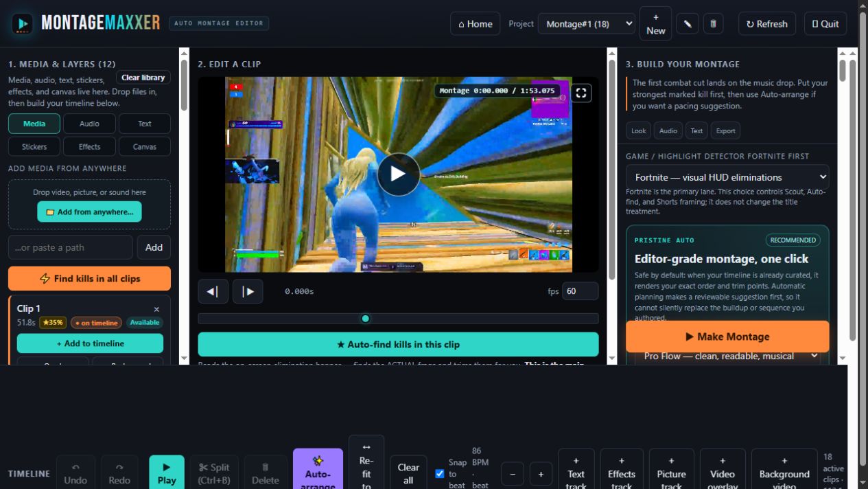Zoom out timeline with minus button

pyautogui.click(x=513, y=474)
